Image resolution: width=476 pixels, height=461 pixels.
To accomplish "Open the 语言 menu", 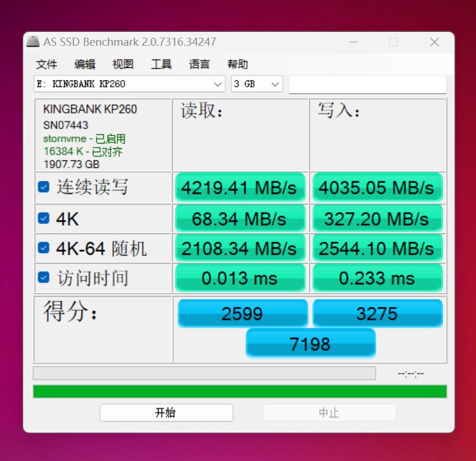I will pos(199,64).
